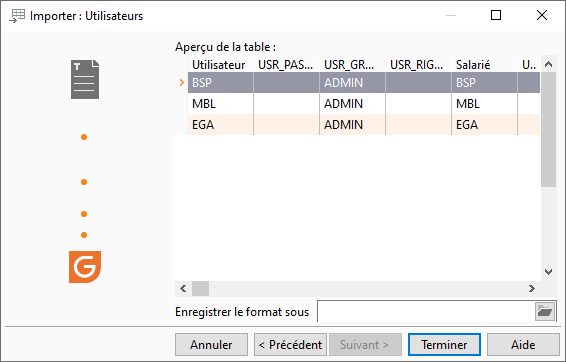Open help with the Aide button
Viewport: 566px width, 362px height.
(523, 345)
